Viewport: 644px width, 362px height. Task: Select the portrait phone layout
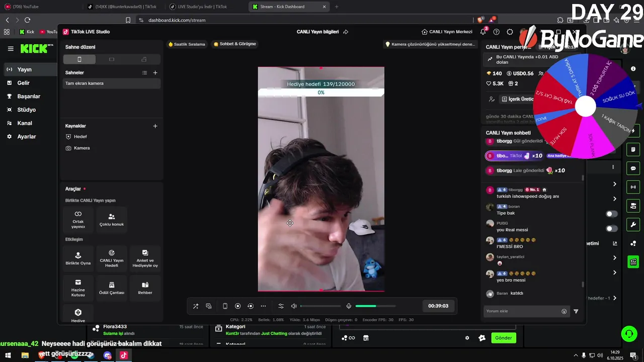pyautogui.click(x=79, y=59)
